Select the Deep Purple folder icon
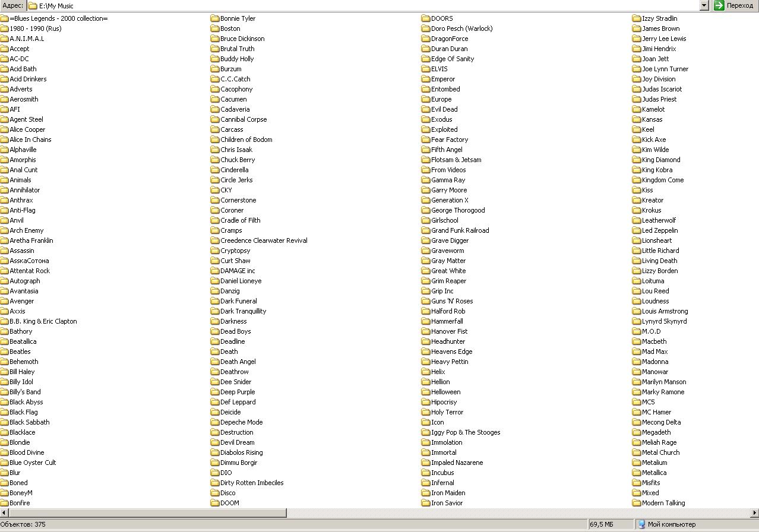Viewport: 759px width, 532px height. point(215,392)
